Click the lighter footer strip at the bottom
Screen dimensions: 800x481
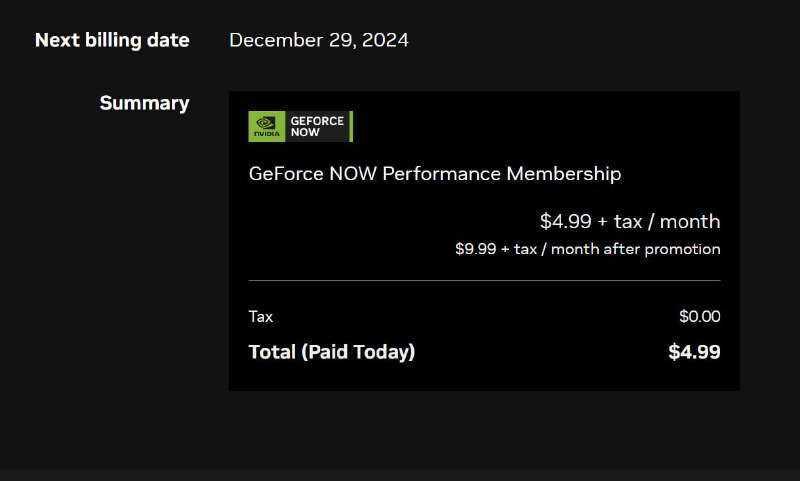tap(400, 475)
